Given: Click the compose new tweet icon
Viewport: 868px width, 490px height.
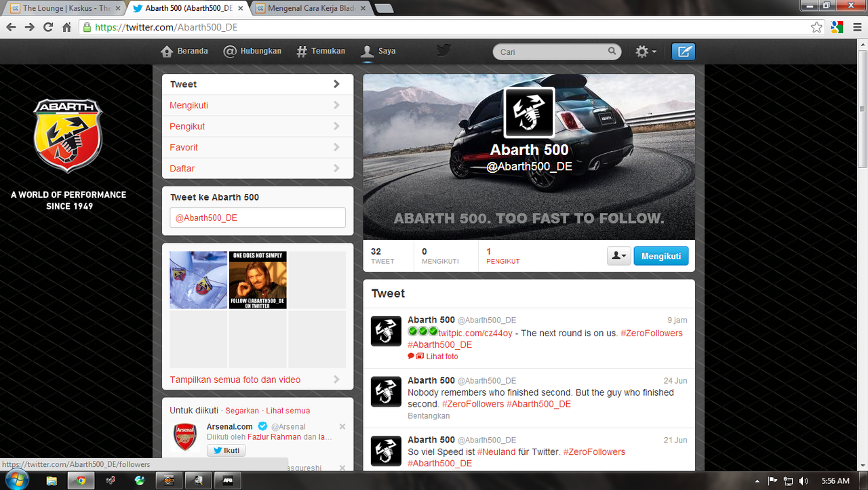Looking at the screenshot, I should coord(684,52).
